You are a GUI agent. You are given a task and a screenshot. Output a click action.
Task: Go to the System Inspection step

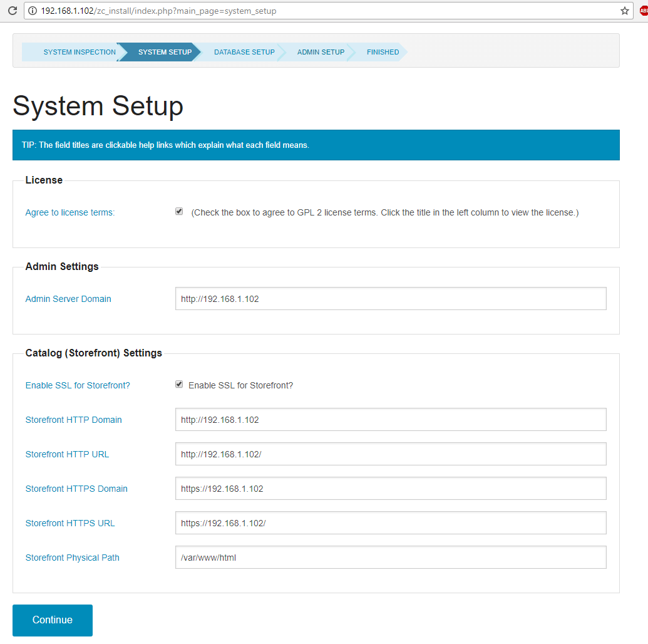pos(80,52)
